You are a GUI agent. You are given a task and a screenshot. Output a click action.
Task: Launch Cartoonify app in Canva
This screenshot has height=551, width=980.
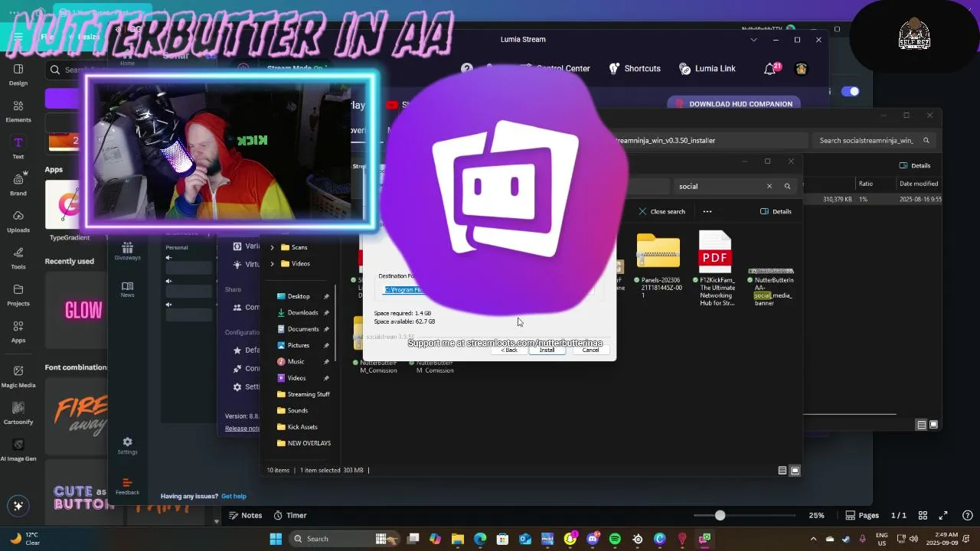18,413
